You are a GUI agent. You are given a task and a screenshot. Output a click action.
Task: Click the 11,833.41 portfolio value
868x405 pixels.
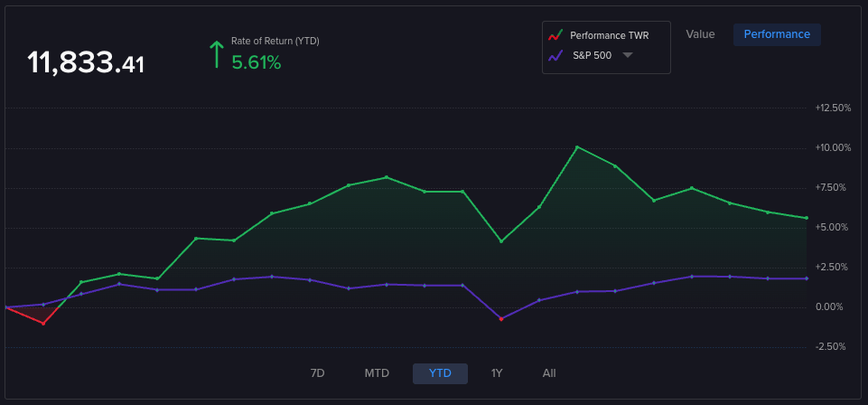tap(86, 62)
